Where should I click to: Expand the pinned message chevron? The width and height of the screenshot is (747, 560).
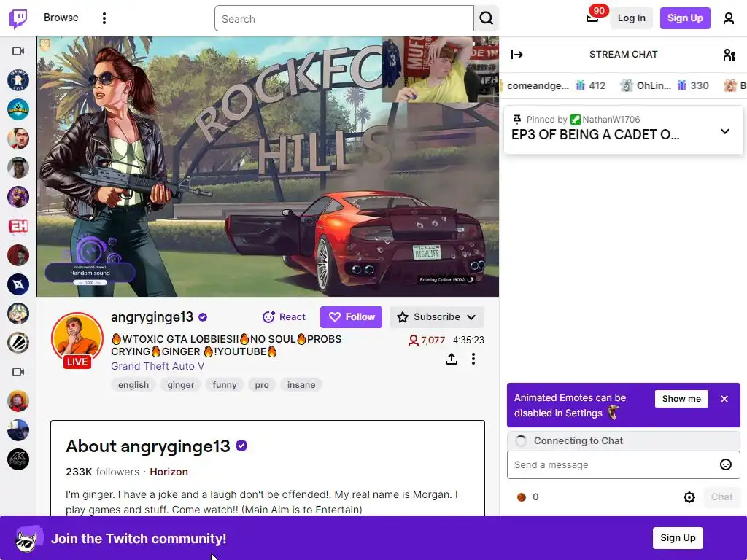[724, 131]
